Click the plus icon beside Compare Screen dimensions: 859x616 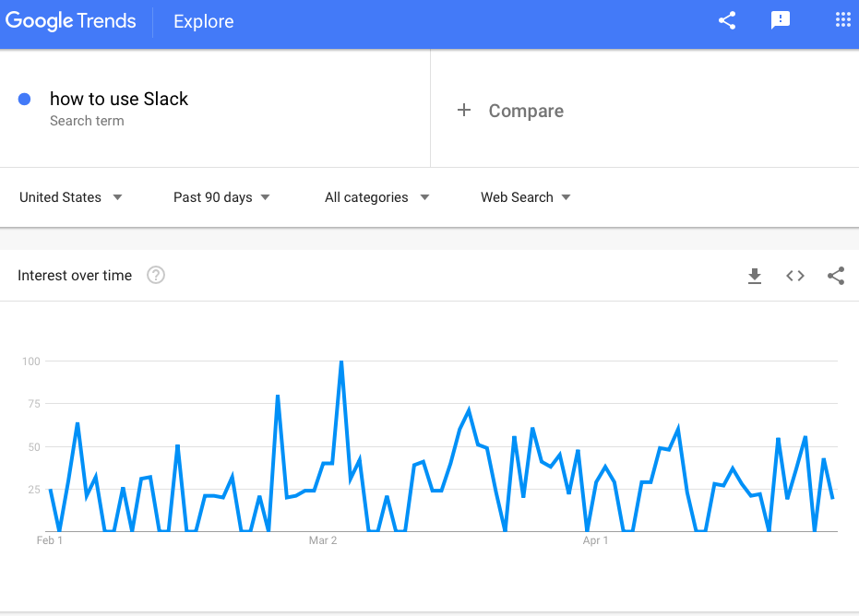pos(464,111)
